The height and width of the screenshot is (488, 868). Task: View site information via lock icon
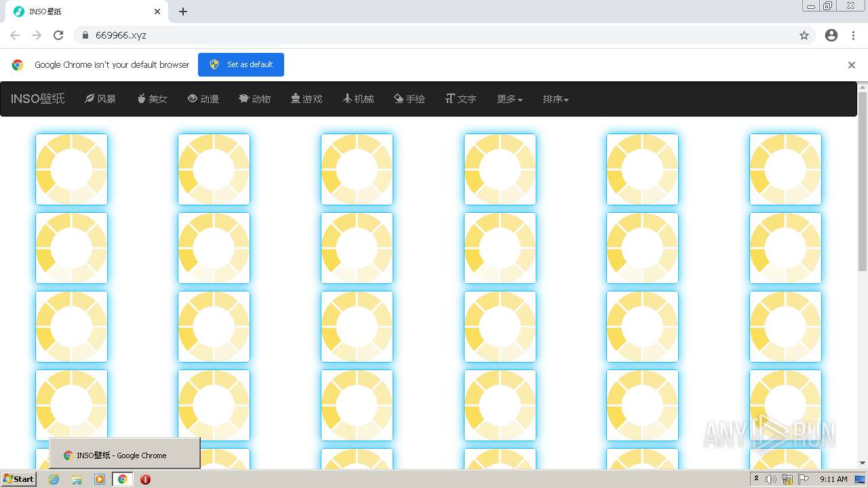[x=85, y=35]
